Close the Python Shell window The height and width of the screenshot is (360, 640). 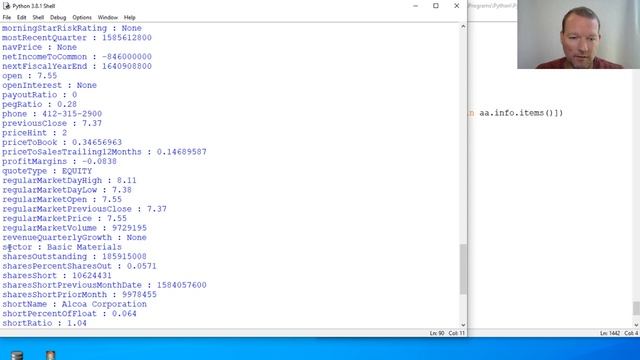457,6
